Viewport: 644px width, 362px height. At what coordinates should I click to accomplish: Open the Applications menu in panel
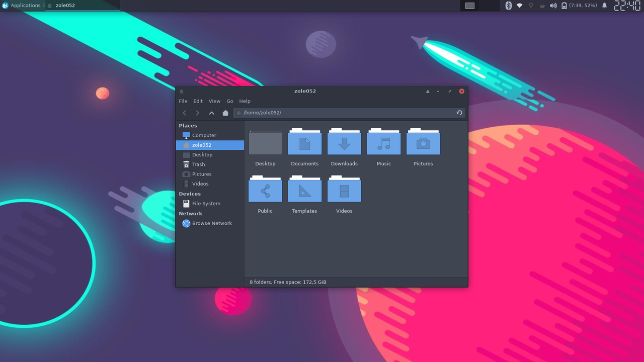coord(21,6)
